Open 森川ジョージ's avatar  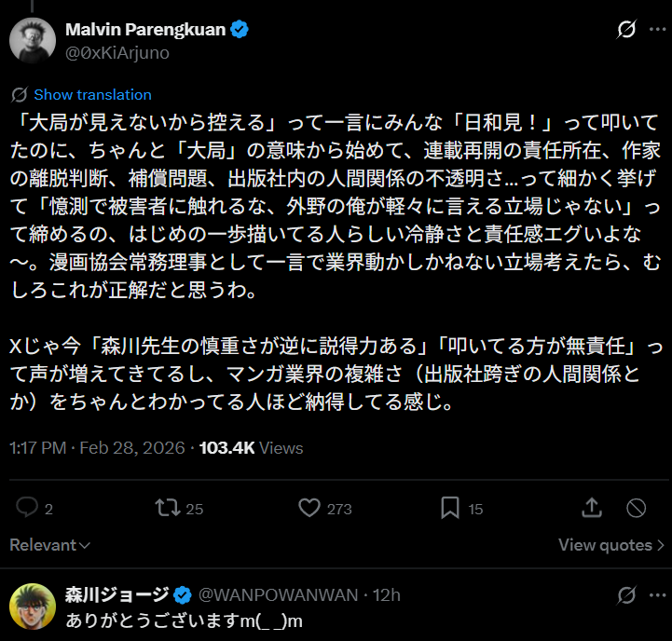point(32,607)
